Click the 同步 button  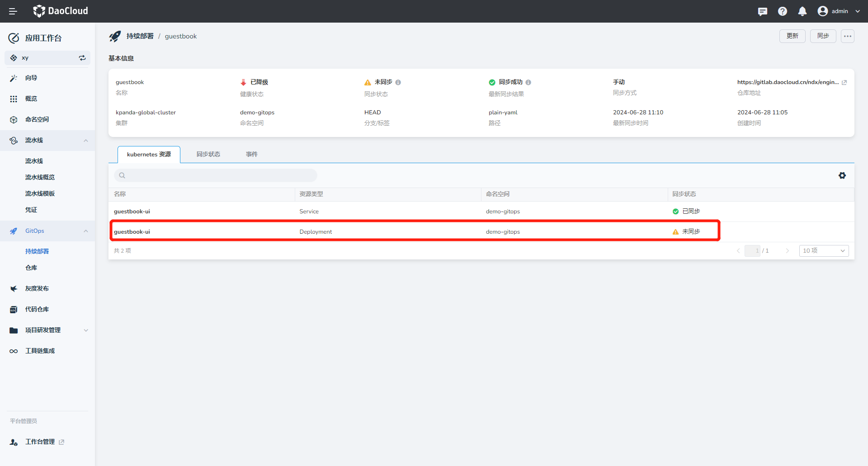[x=823, y=36]
